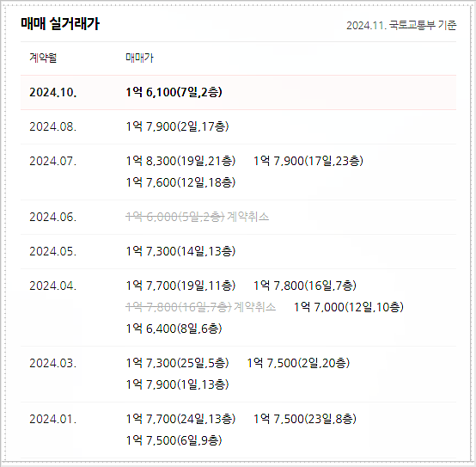Click the 계약월 column header

43,58
